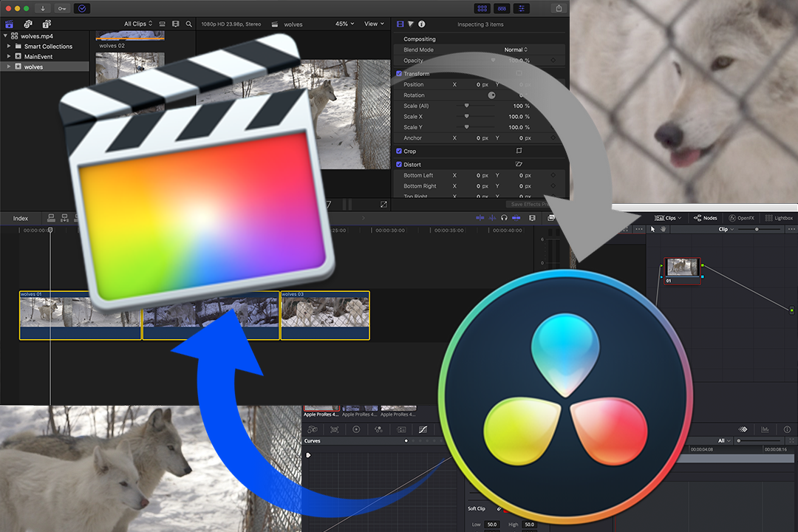Open the titles and generators sidebar

coord(47,24)
